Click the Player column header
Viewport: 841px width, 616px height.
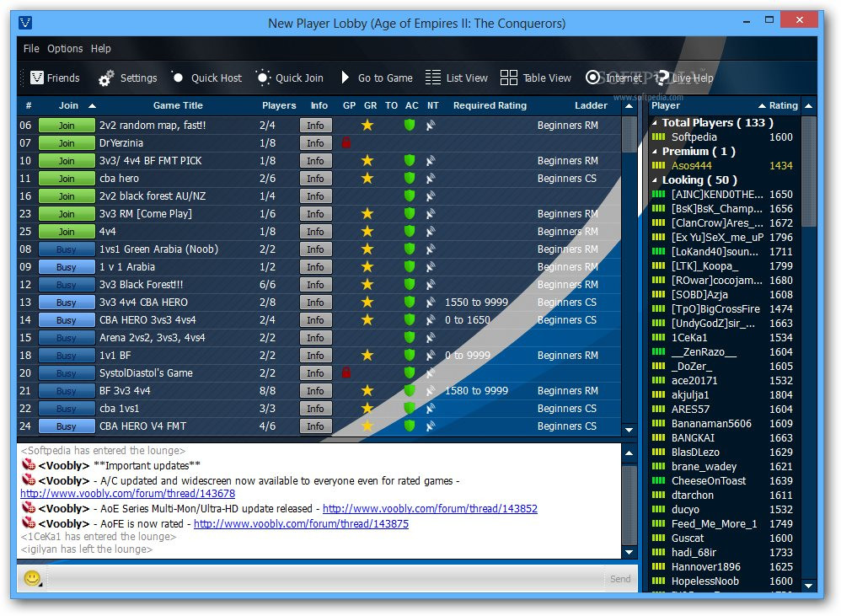666,105
